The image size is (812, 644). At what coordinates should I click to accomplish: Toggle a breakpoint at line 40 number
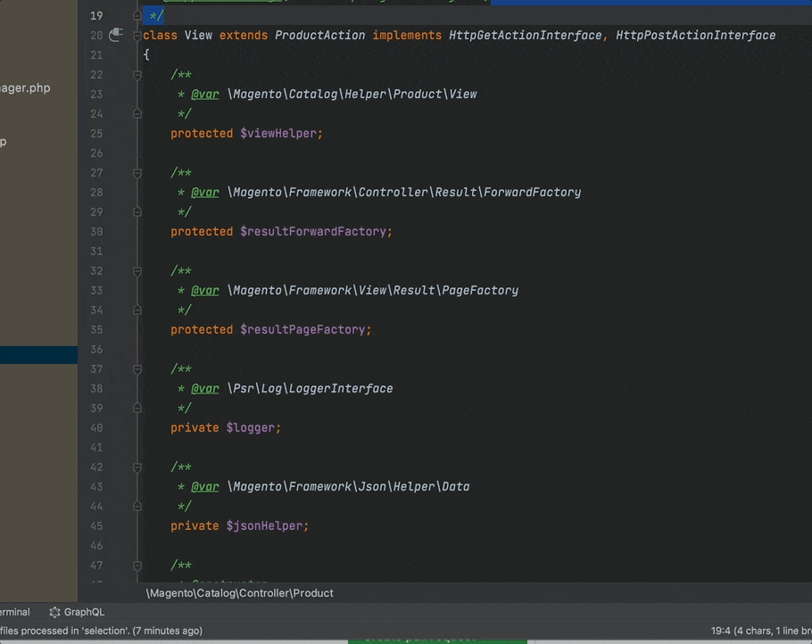point(96,428)
